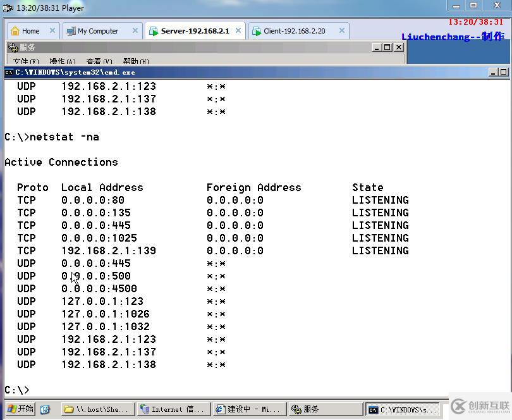Click the 服务 window gear icon
512x420 pixels.
[13, 47]
